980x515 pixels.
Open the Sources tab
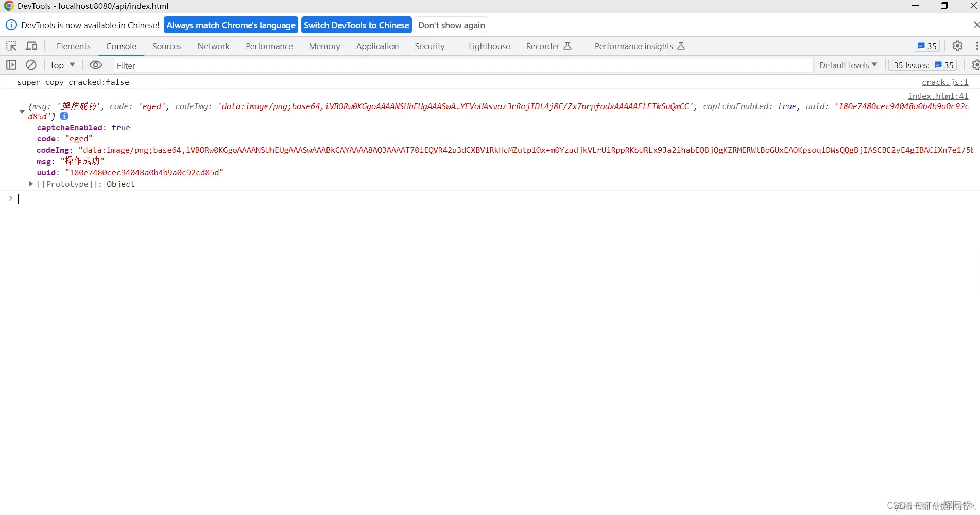point(167,46)
